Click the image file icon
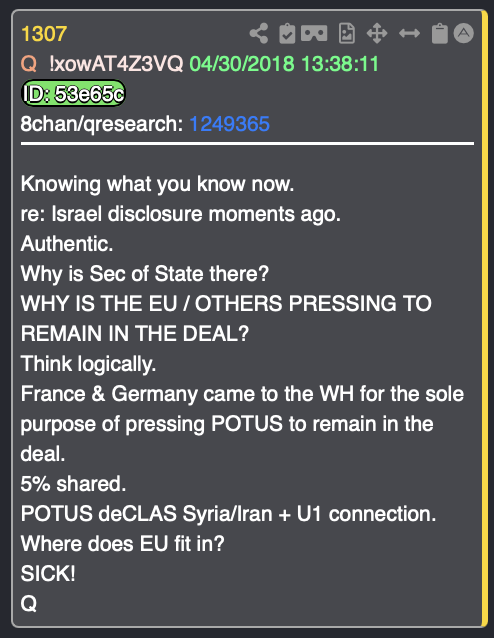The width and height of the screenshot is (494, 638). pos(347,33)
